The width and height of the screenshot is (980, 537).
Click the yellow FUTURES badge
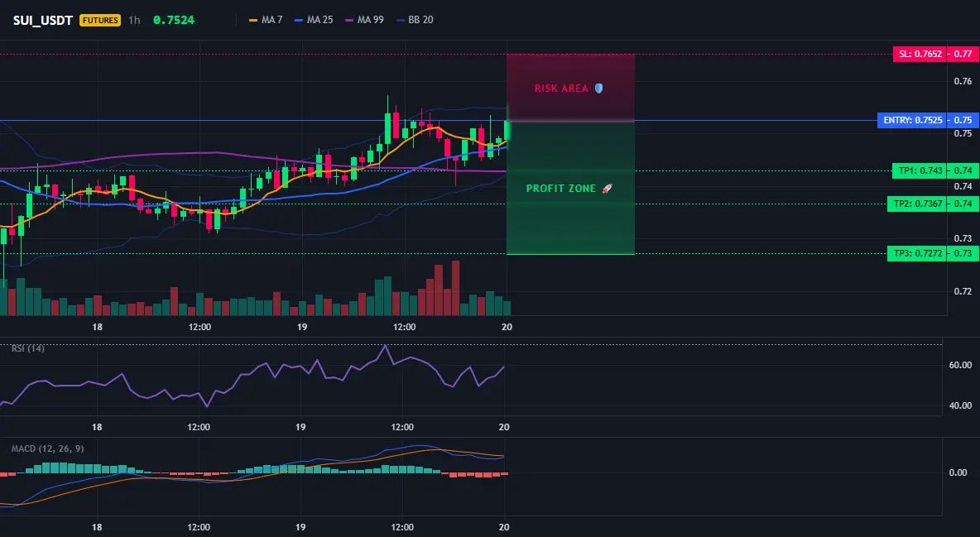[100, 20]
